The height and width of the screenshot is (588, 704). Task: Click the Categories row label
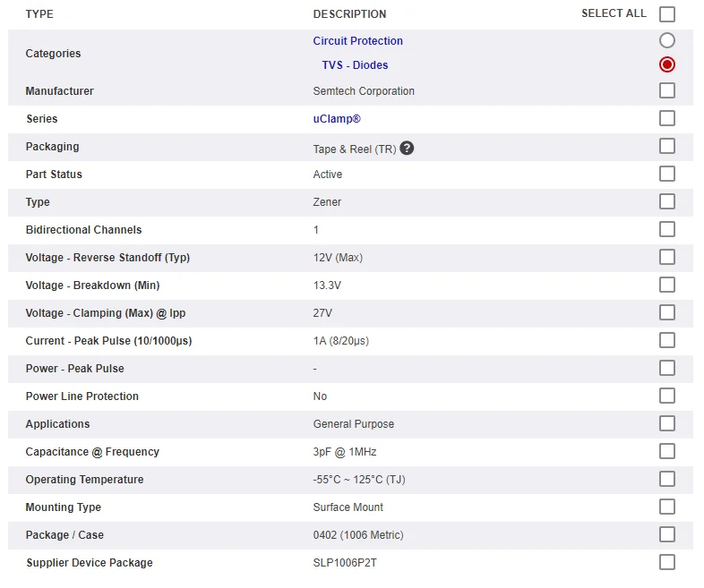53,54
